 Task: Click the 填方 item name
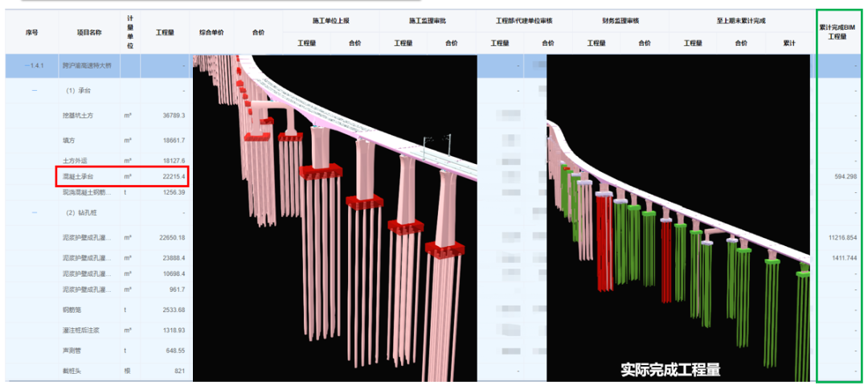(71, 140)
